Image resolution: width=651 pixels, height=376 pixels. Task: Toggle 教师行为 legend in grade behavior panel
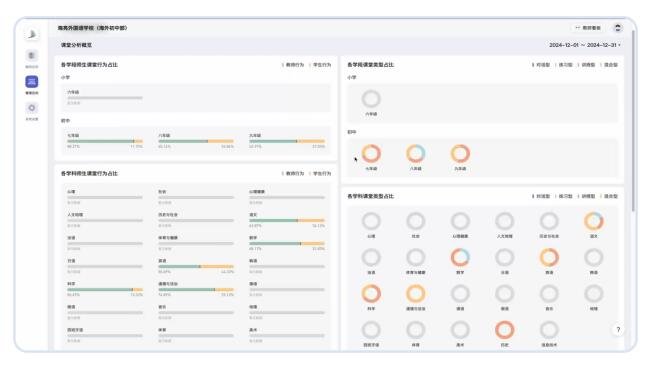[293, 65]
